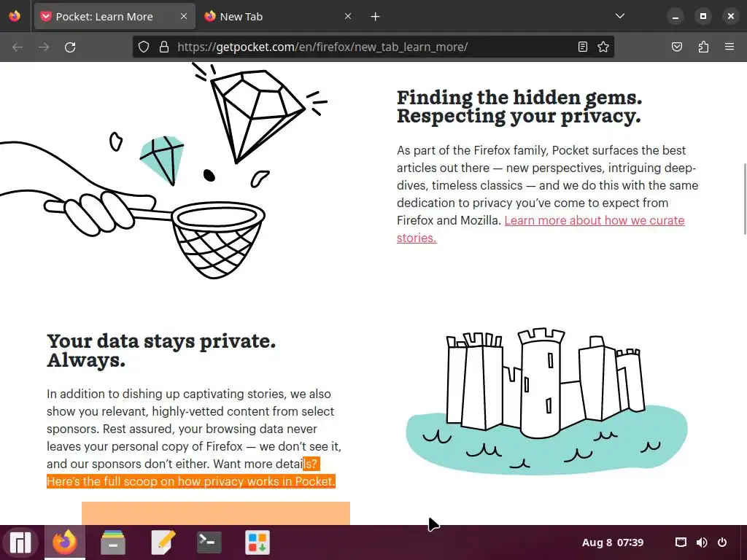The width and height of the screenshot is (747, 560).
Task: Open the volume control in tray
Action: pyautogui.click(x=701, y=542)
